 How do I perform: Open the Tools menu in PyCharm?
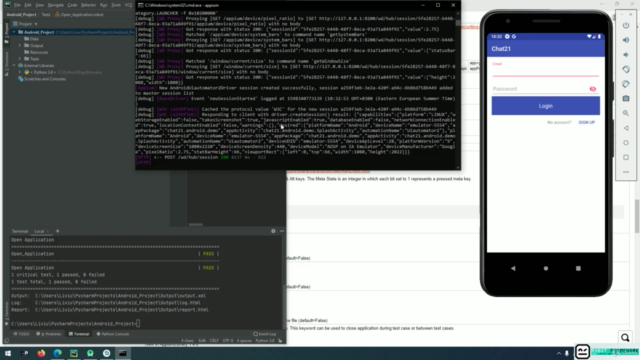tap(116, 5)
